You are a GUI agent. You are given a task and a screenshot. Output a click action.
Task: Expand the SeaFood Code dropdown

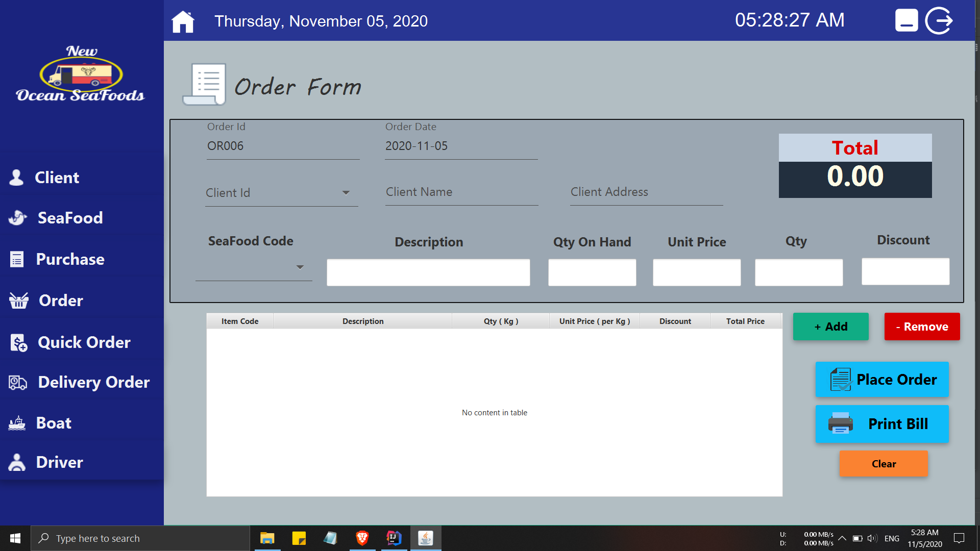pos(300,267)
